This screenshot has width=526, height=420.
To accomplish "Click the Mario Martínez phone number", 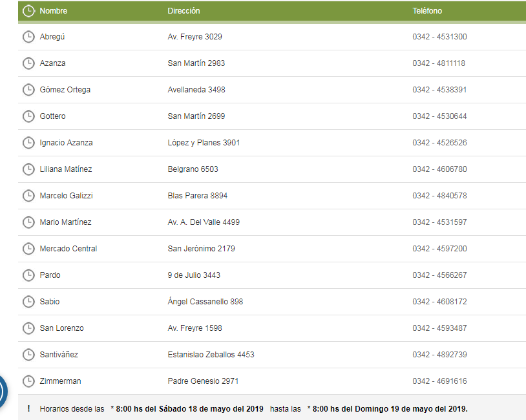I will (439, 222).
